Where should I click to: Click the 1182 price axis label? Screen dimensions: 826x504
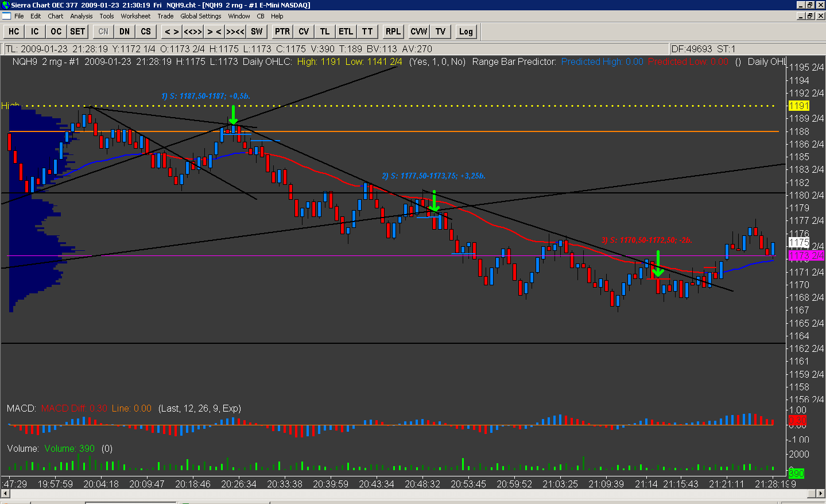pyautogui.click(x=799, y=183)
